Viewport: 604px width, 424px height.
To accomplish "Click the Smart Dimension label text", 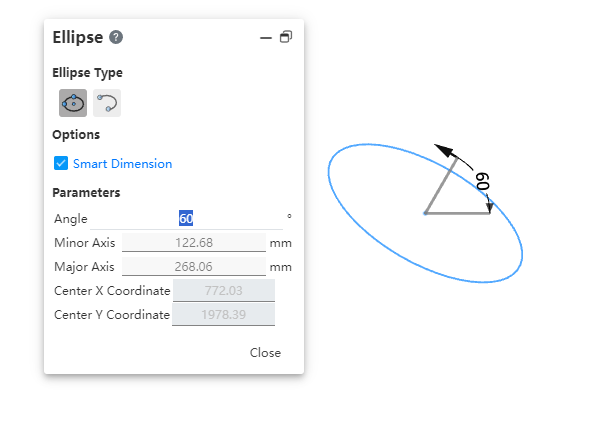I will [x=122, y=164].
